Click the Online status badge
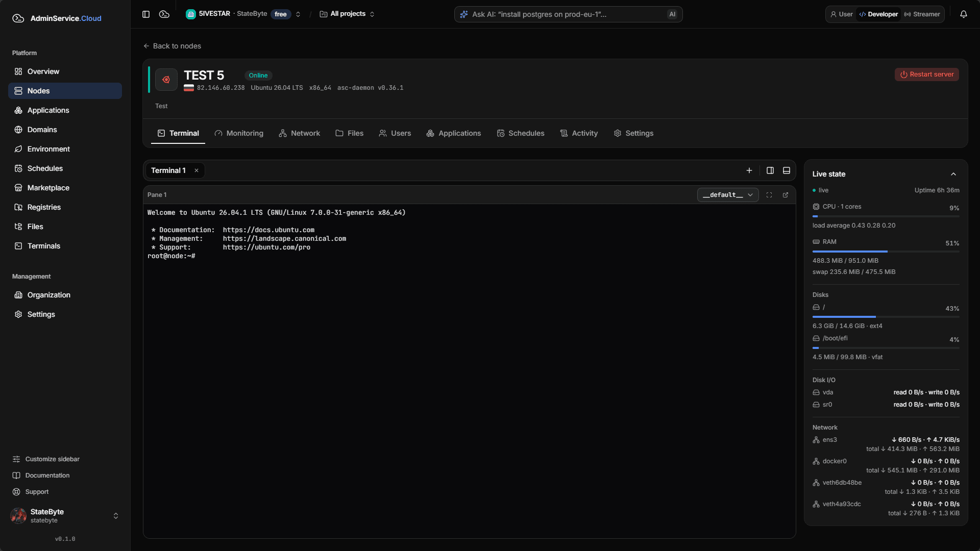 [258, 76]
